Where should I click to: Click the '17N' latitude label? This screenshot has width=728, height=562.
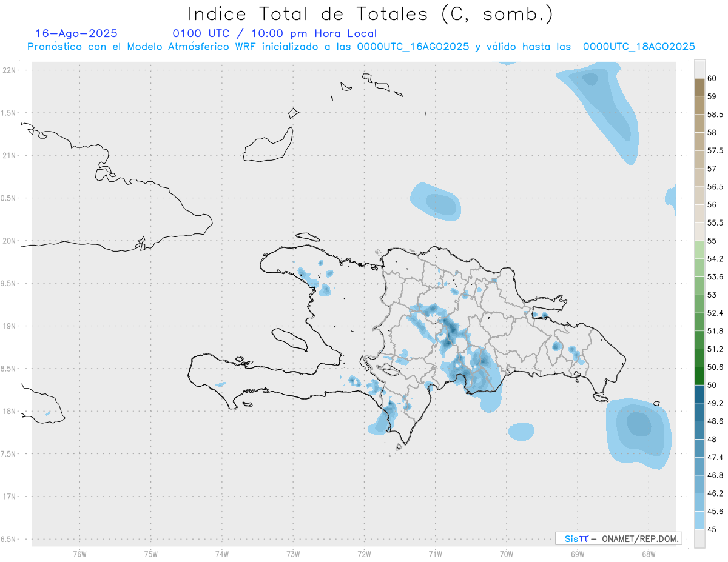tap(10, 497)
